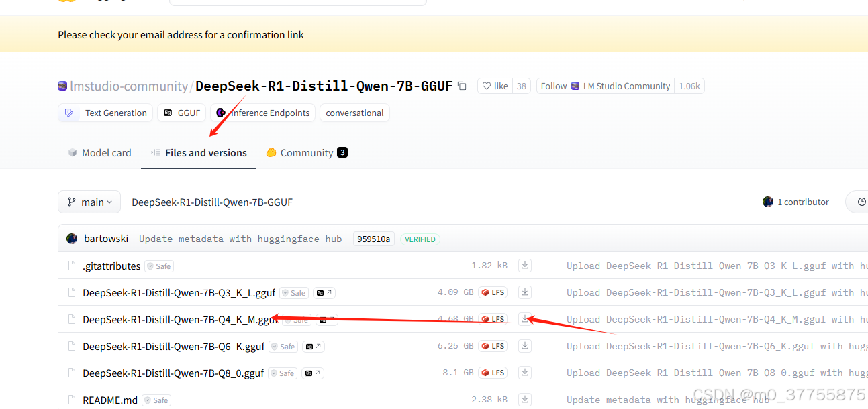Switch to the Community tab
The height and width of the screenshot is (409, 868).
306,153
